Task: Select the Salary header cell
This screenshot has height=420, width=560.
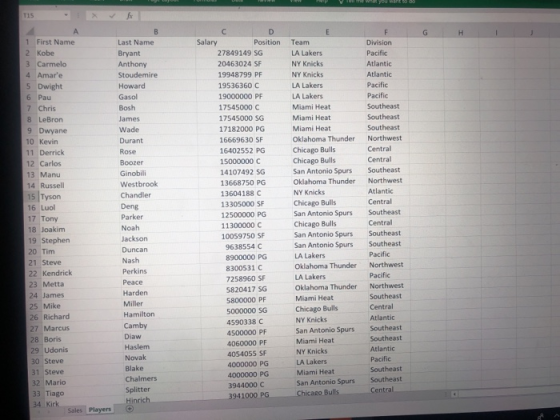Action: [224, 42]
